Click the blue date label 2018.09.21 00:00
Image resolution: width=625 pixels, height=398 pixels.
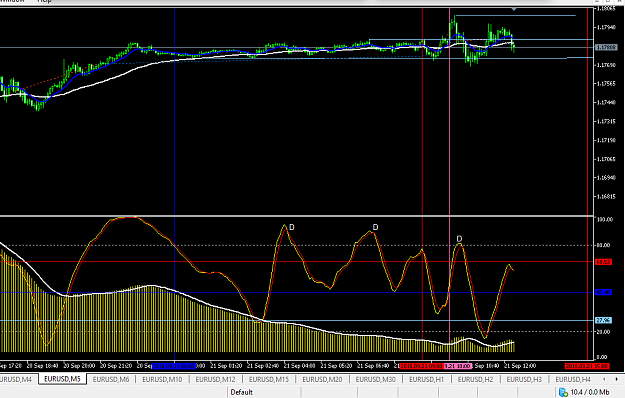coord(174,366)
